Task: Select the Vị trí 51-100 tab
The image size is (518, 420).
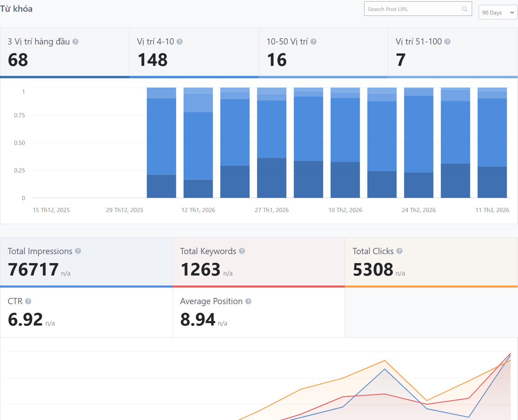Action: point(453,52)
